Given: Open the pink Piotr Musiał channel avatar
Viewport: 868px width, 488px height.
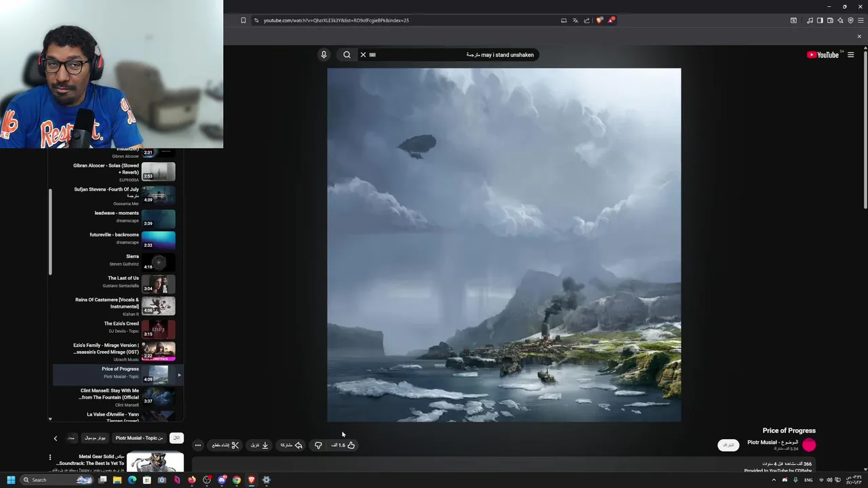Looking at the screenshot, I should coord(809,445).
